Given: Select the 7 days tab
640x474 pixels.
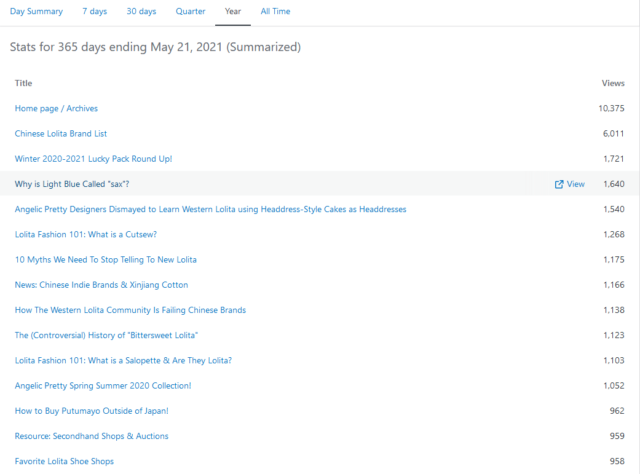Looking at the screenshot, I should [x=95, y=11].
